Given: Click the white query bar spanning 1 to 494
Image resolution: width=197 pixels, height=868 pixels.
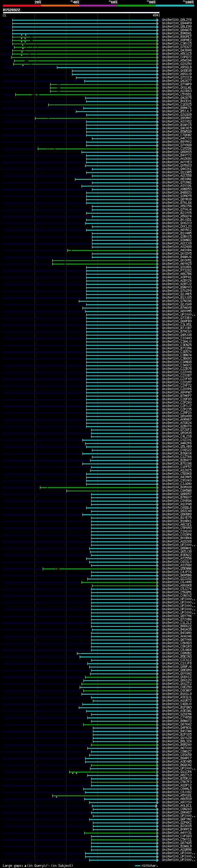Looking at the screenshot, I should [x=81, y=13].
